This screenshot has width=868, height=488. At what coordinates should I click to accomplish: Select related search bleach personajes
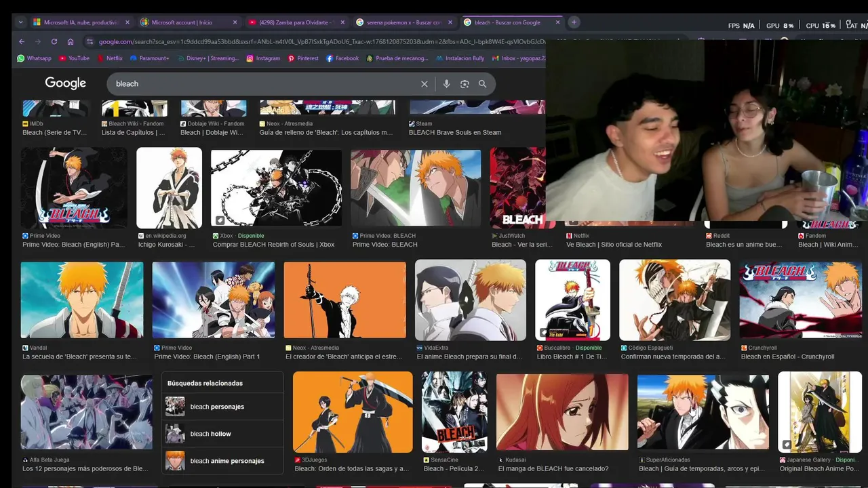pyautogui.click(x=222, y=407)
